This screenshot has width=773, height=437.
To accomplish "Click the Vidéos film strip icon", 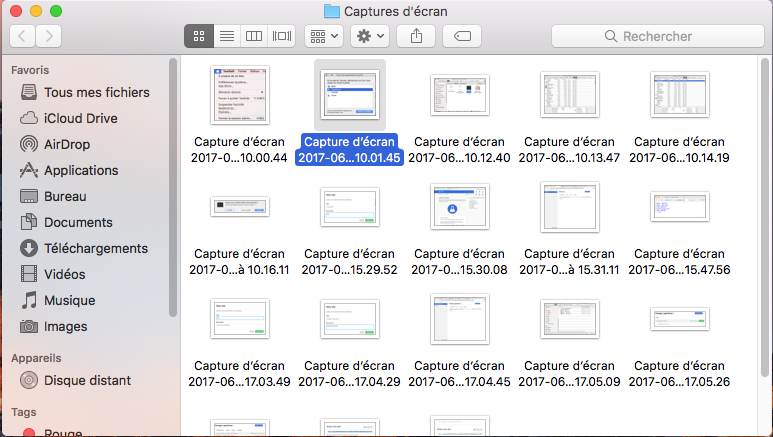I will click(x=29, y=274).
